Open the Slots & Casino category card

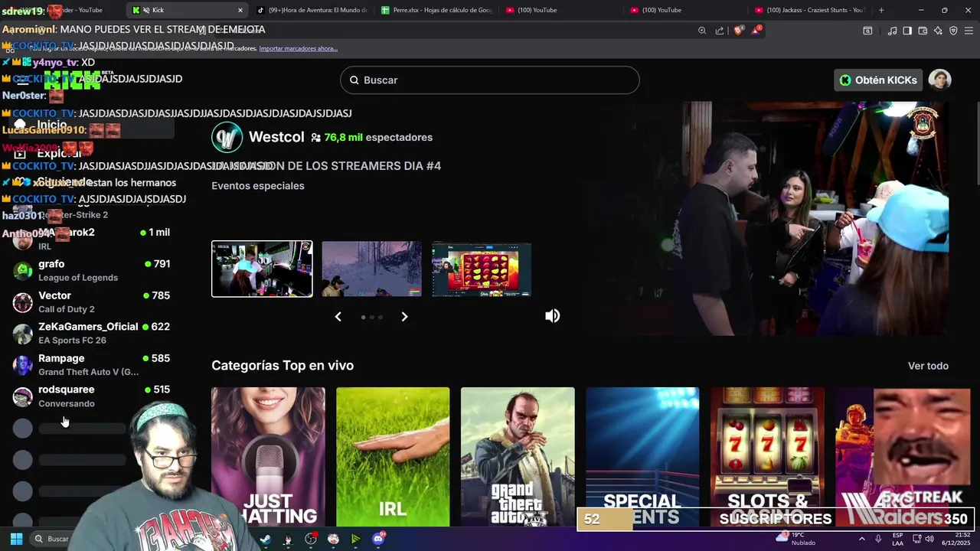(767, 457)
